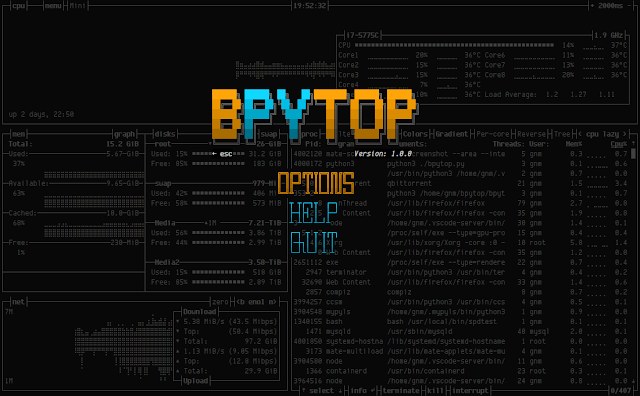The width and height of the screenshot is (640, 396).
Task: Click the select up arrow in bottom bar
Action: 304,391
